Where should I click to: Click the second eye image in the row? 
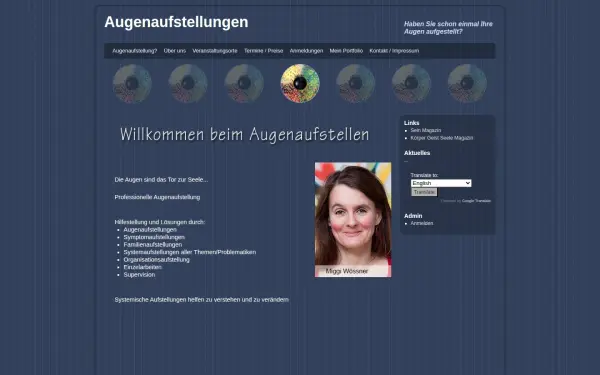click(188, 83)
